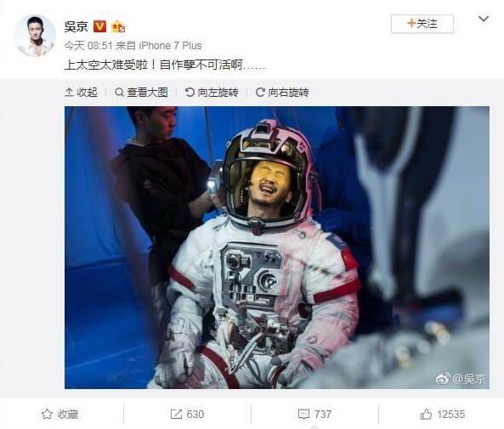Click the upward arrow icon beside 收起
The height and width of the screenshot is (429, 504).
point(69,93)
